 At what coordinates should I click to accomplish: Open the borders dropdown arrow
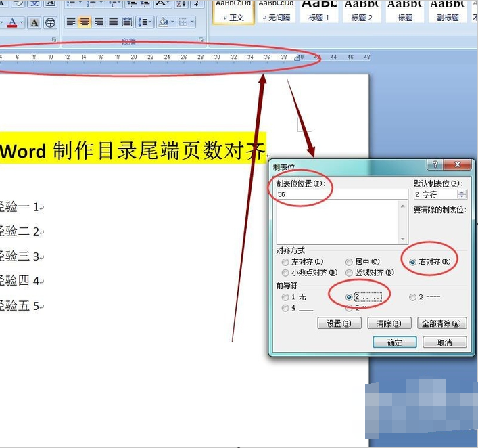(192, 22)
